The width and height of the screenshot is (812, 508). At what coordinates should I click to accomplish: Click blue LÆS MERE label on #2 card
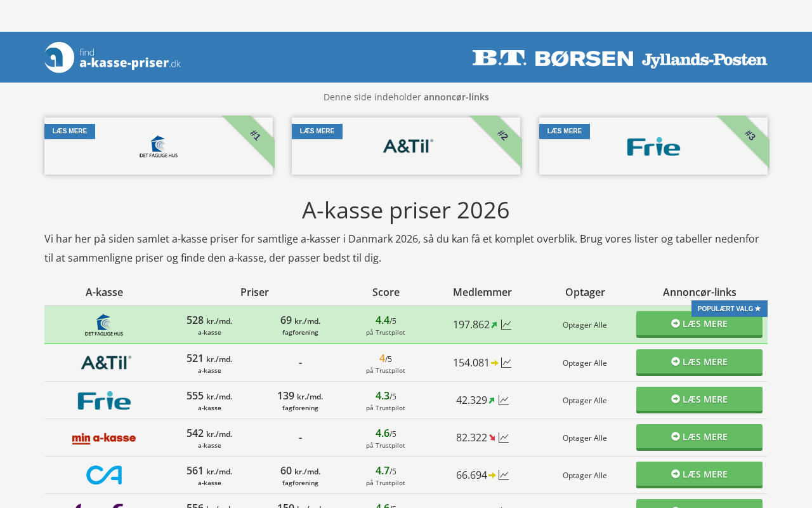tap(317, 131)
